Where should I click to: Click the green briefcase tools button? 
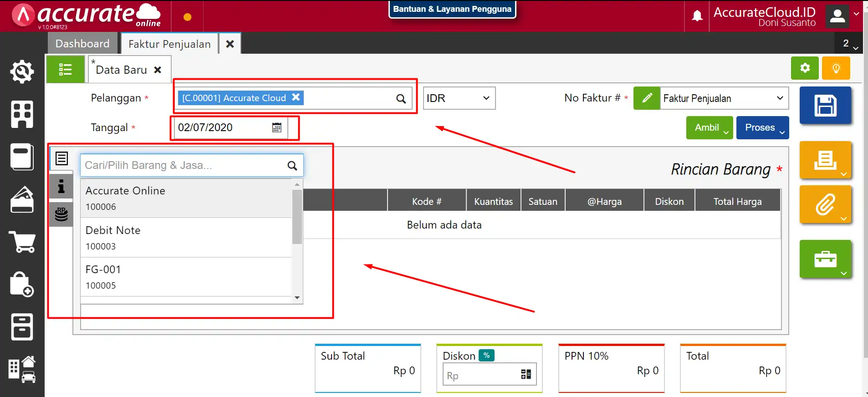click(x=825, y=259)
